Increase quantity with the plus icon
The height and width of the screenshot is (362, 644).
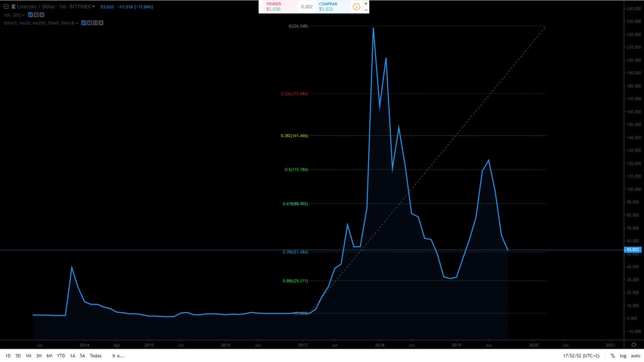coord(366,4)
